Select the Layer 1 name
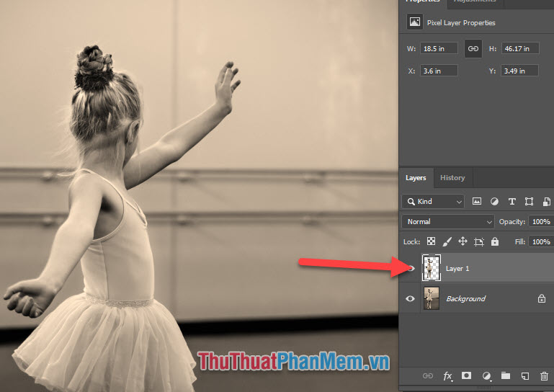Screen dimensions: 554x392 pos(457,269)
